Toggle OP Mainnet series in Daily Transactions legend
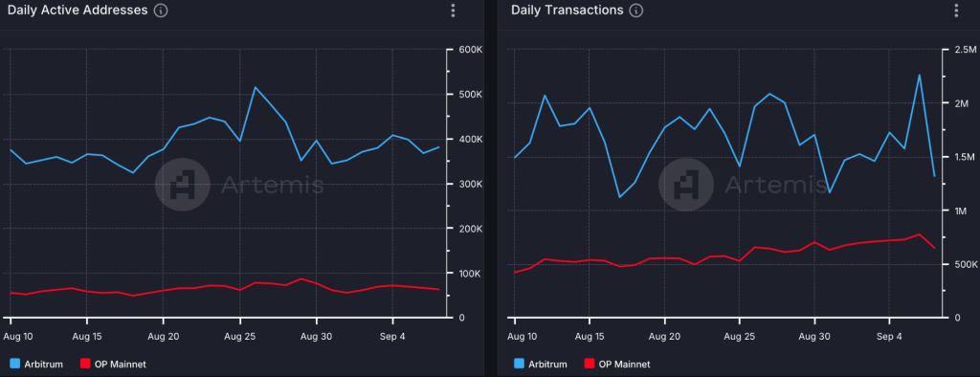This screenshot has width=980, height=377. (x=617, y=364)
